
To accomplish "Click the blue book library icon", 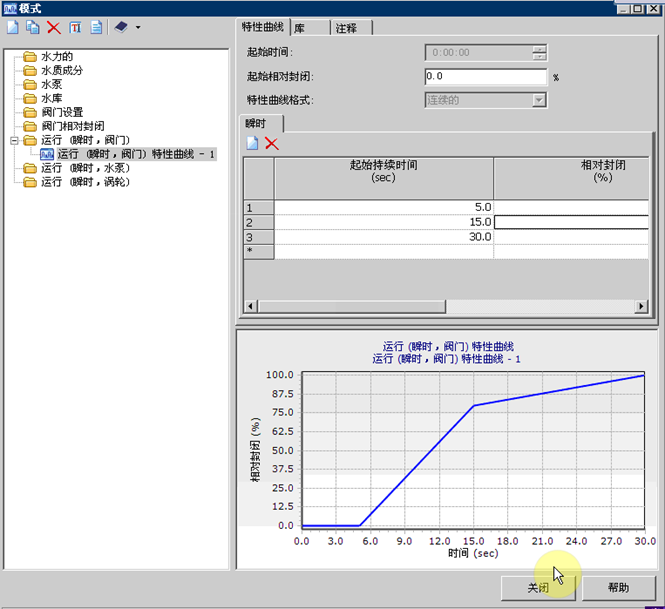I will [x=121, y=28].
